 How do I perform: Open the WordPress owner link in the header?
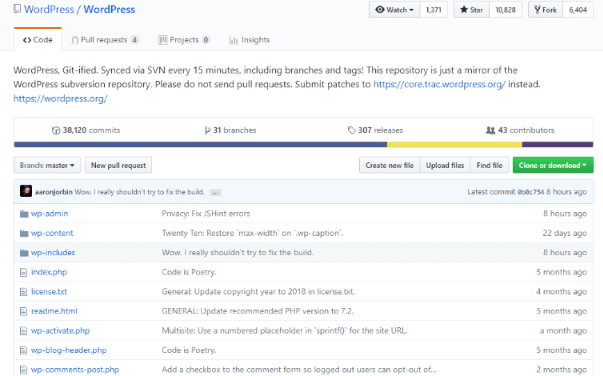[x=49, y=10]
